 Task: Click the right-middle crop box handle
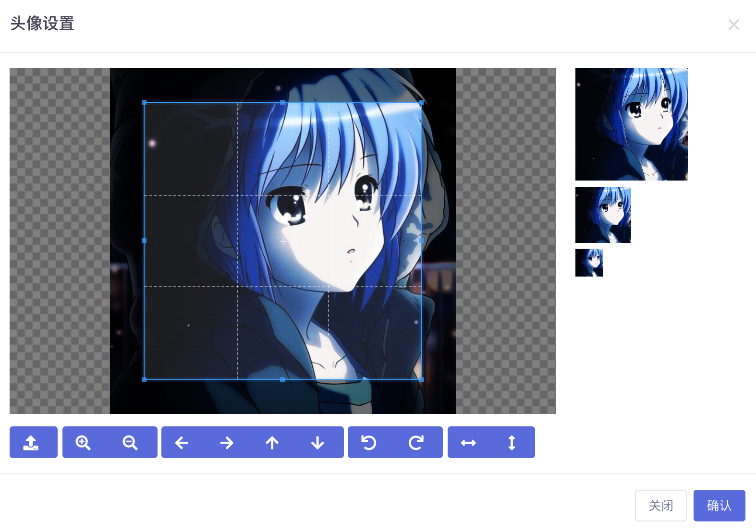[x=422, y=241]
